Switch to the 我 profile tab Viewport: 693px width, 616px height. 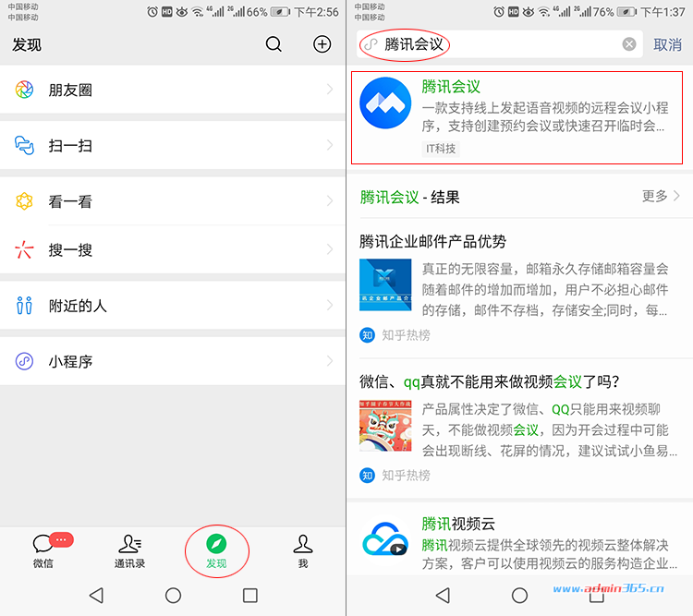(x=303, y=551)
